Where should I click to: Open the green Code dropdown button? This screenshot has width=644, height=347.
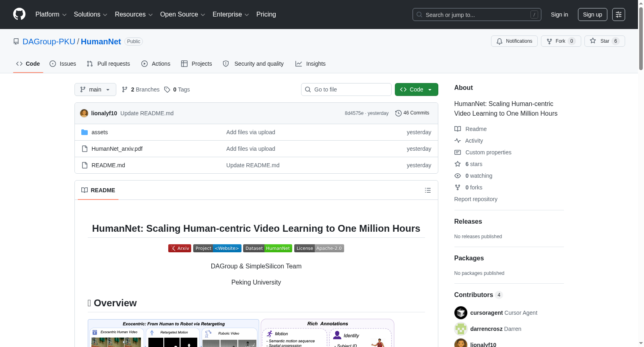417,89
